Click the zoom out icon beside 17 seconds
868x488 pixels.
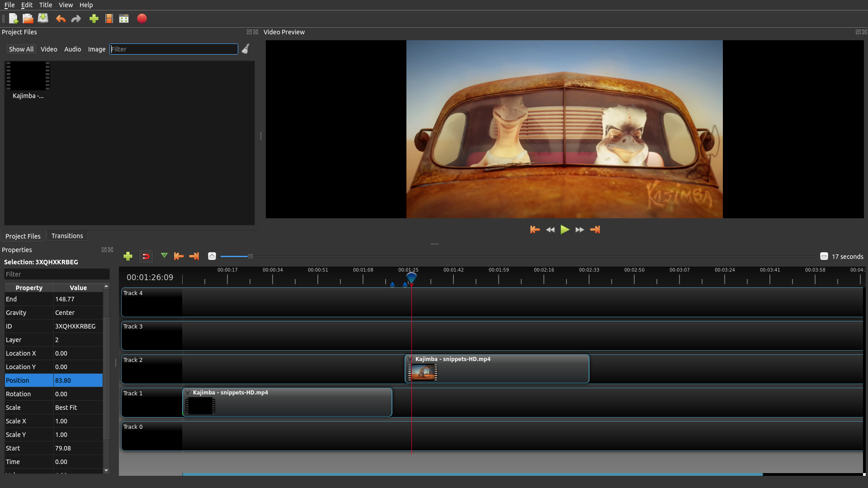(x=824, y=256)
